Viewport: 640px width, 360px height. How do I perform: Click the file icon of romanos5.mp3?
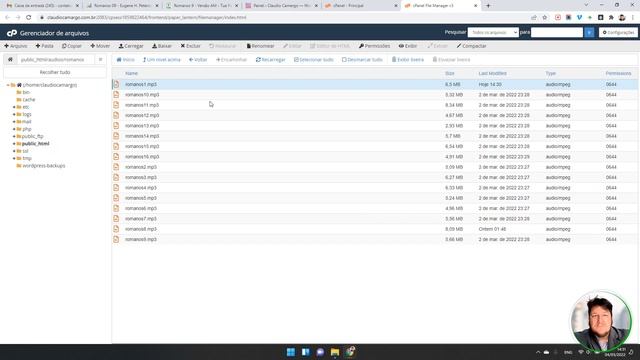point(116,198)
